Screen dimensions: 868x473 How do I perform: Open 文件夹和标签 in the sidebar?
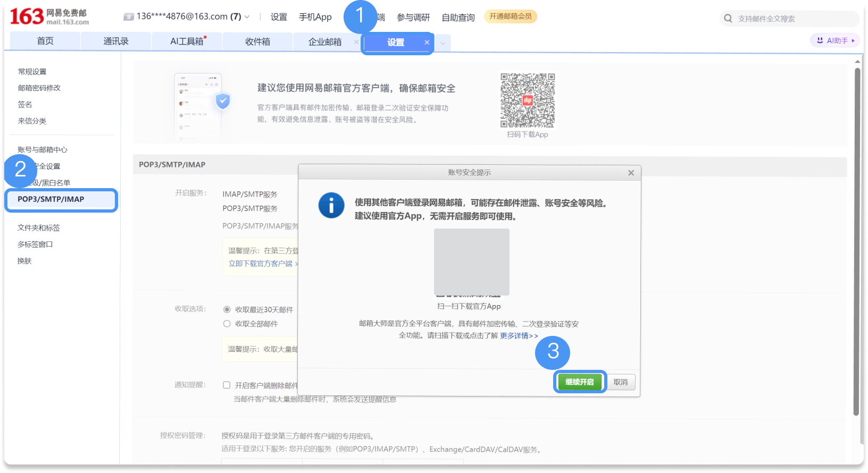click(x=39, y=228)
